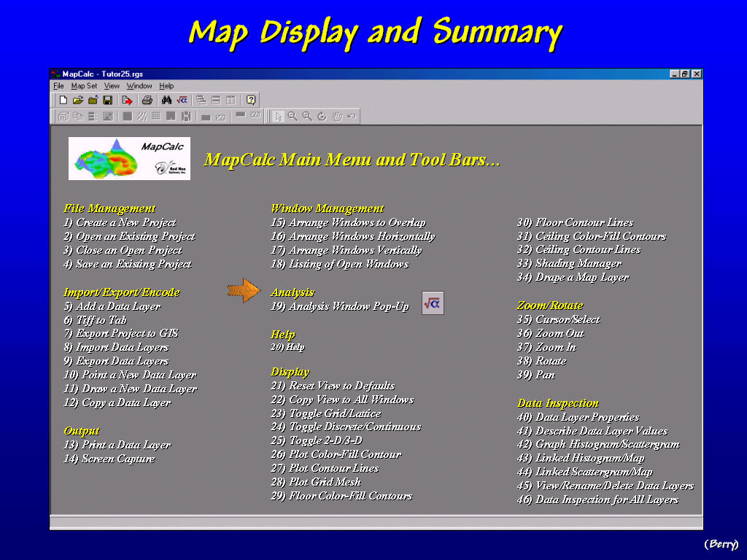Open the Analysis window with the toolbar square-root icon
Screen dimensions: 747x560
[182, 100]
